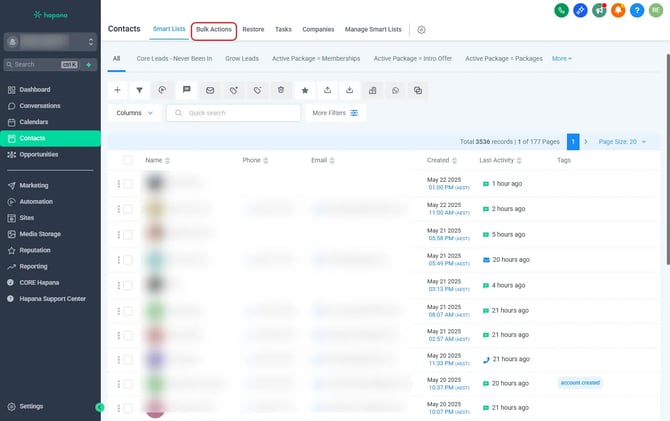The image size is (670, 421).
Task: Open the orange notifications bell
Action: (619, 10)
